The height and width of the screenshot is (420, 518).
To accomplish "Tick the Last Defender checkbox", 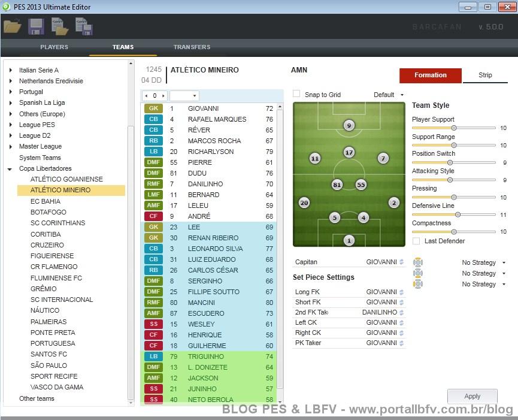I will click(x=416, y=241).
